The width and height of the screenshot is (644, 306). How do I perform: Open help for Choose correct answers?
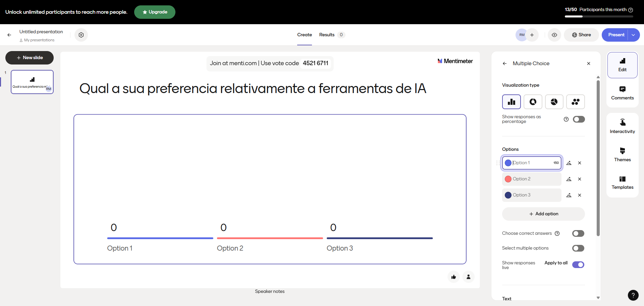click(557, 233)
